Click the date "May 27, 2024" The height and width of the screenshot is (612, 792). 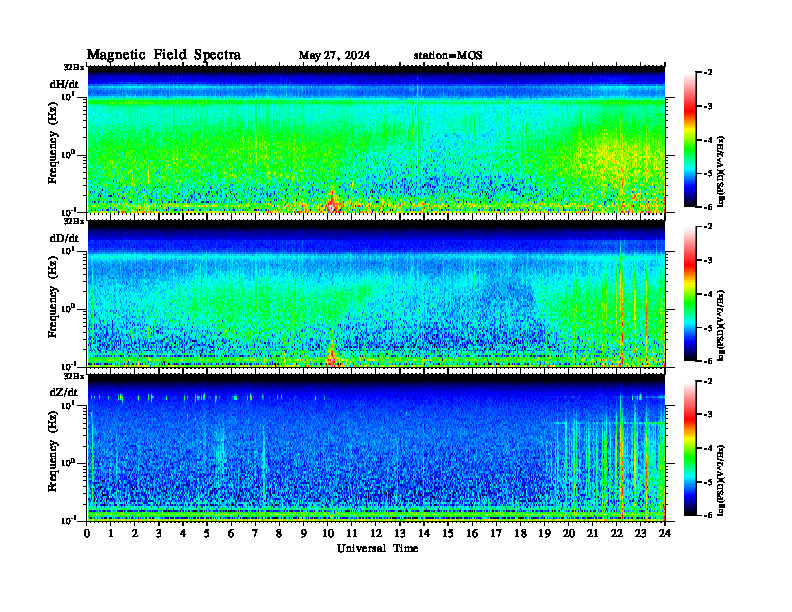pyautogui.click(x=334, y=55)
